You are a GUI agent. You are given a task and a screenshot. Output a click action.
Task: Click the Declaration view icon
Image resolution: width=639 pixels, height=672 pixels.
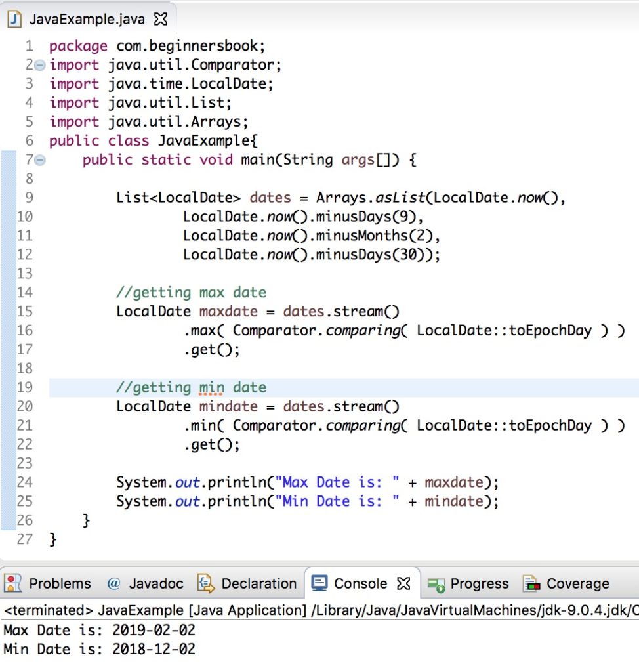(205, 583)
